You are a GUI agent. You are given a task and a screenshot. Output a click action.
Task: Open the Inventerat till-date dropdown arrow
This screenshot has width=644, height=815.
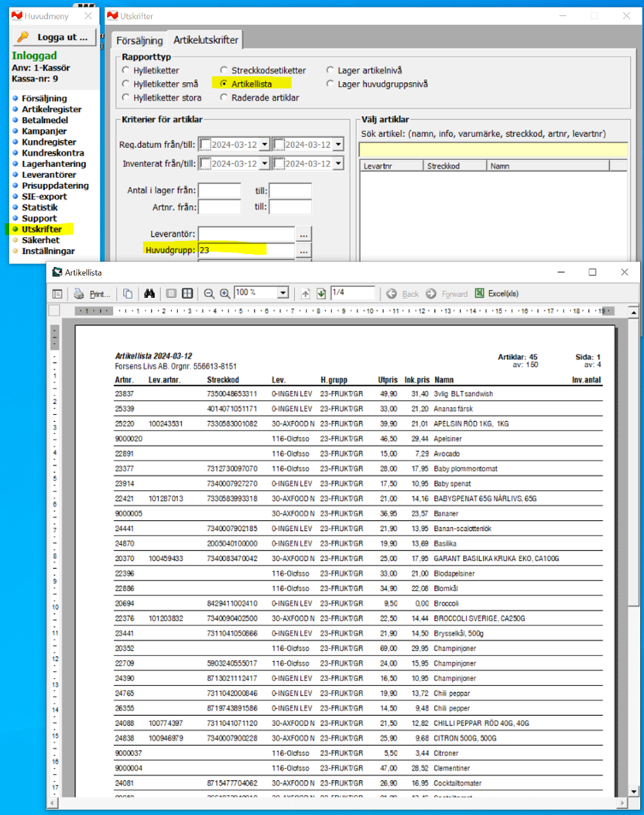pyautogui.click(x=337, y=164)
